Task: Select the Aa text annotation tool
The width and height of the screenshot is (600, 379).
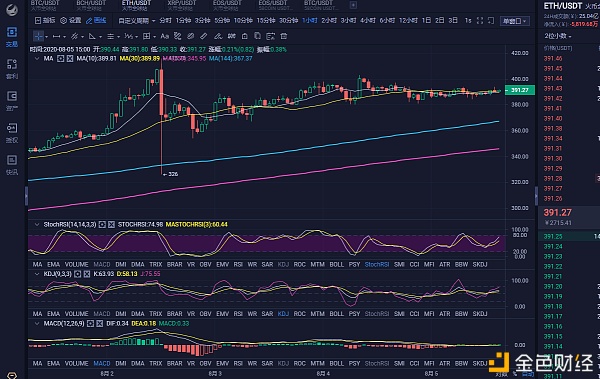Action: pyautogui.click(x=165, y=36)
